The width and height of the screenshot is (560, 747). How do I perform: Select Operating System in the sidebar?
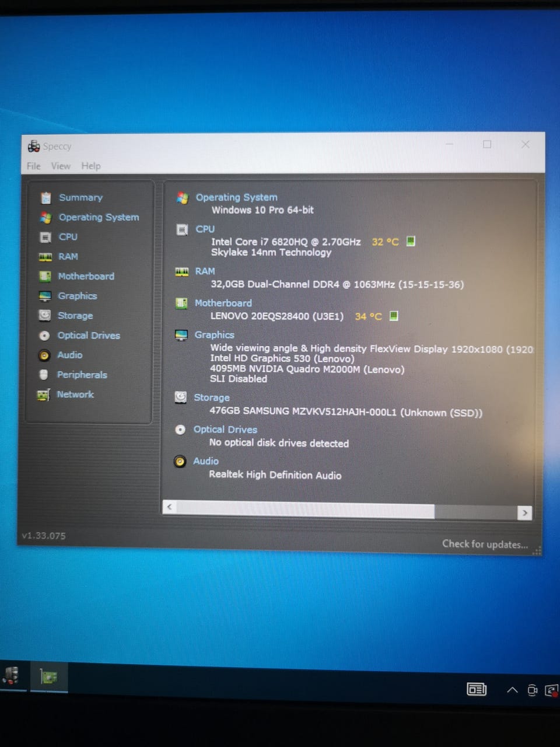(99, 217)
